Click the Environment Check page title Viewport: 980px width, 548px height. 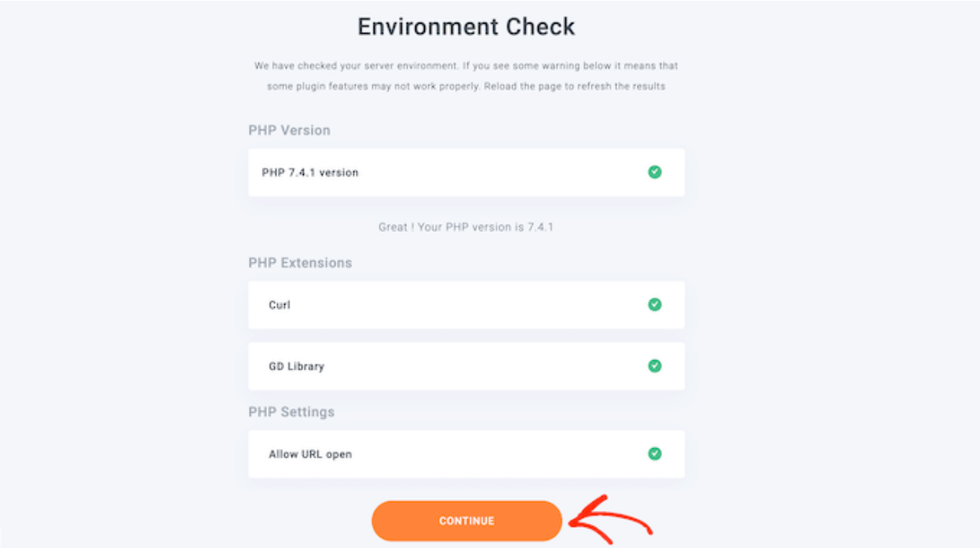pyautogui.click(x=466, y=27)
